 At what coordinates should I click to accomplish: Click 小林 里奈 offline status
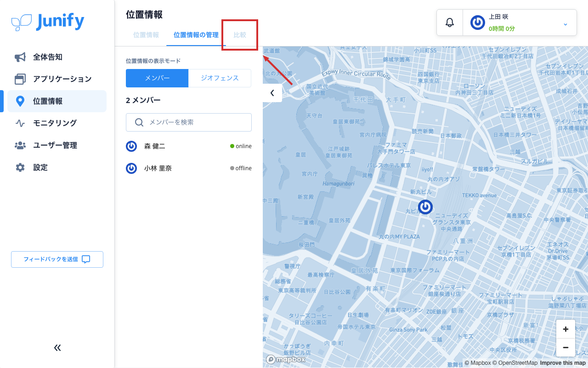(241, 168)
